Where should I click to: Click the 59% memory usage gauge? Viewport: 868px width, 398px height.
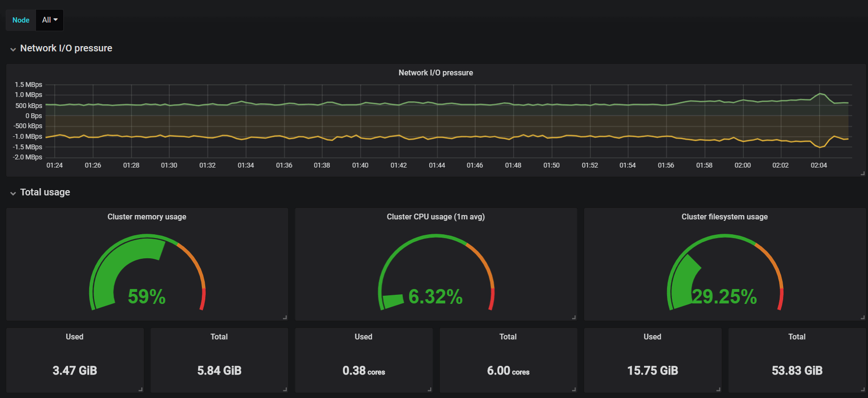coord(147,272)
